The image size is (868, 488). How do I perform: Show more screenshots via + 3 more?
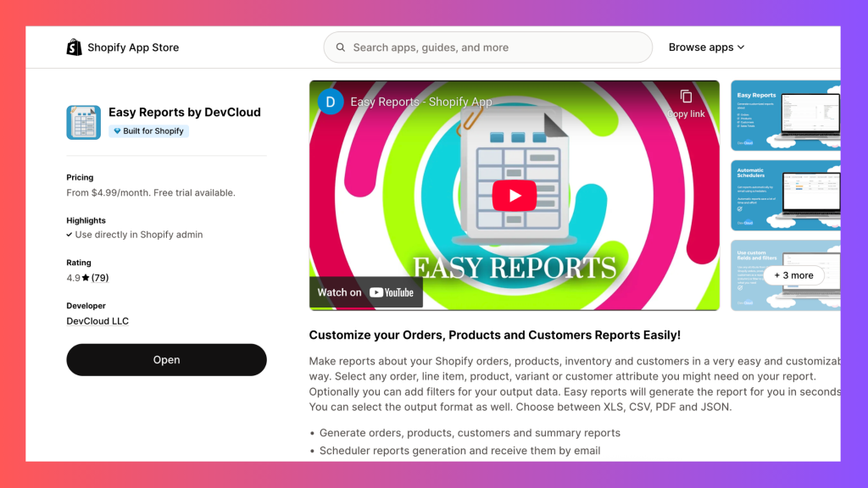click(x=793, y=275)
